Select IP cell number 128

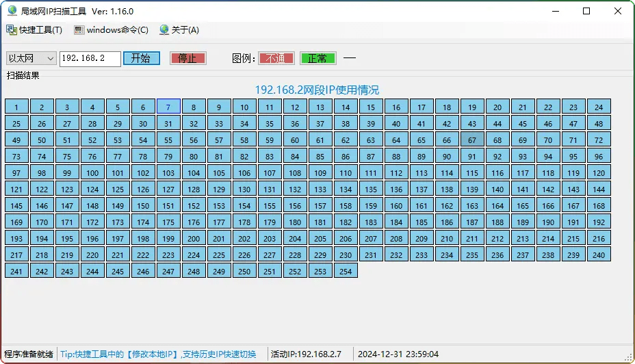pos(194,189)
